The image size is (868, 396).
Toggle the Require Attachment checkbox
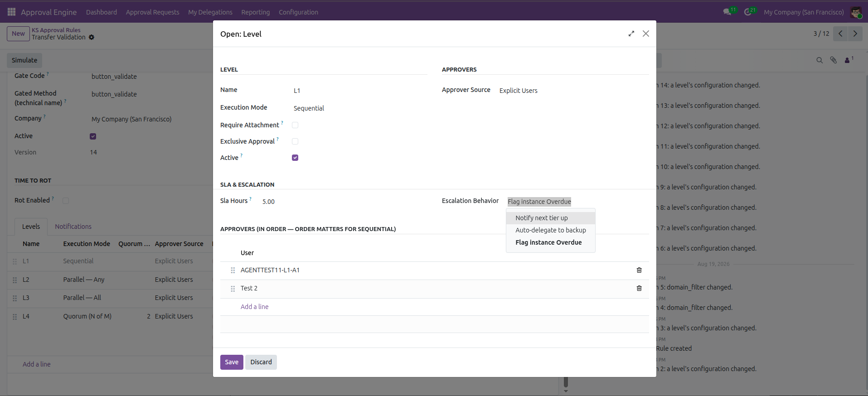295,125
